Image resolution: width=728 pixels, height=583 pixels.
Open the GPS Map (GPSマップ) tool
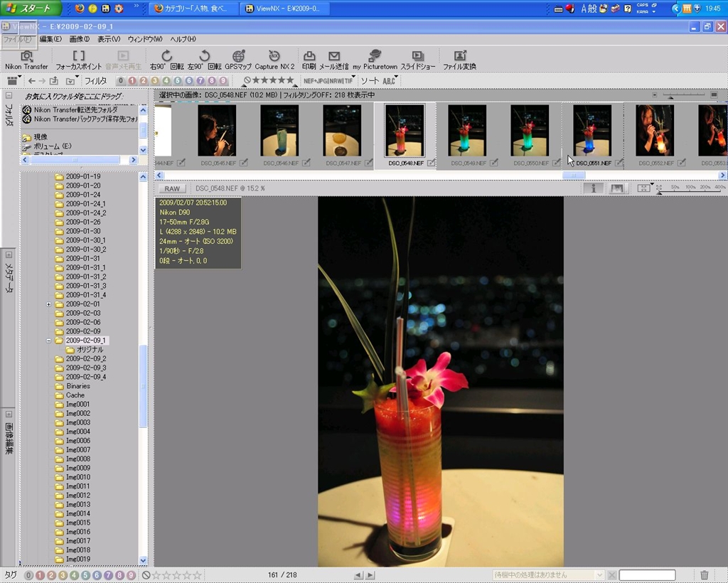pos(238,60)
